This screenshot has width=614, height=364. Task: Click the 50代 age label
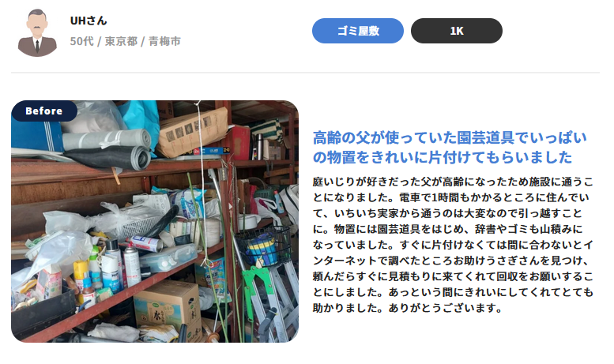click(82, 41)
